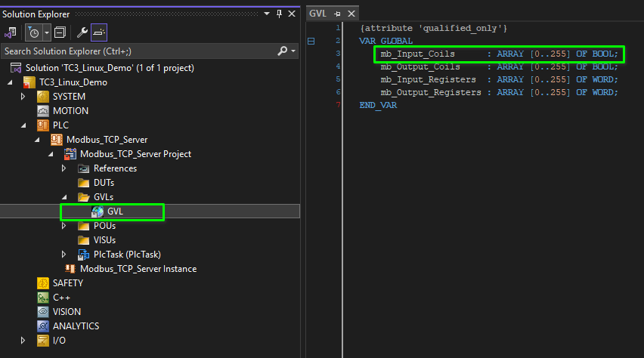Open the Pending Changes Filter dropdown arrow
The image size is (644, 358).
click(x=47, y=32)
